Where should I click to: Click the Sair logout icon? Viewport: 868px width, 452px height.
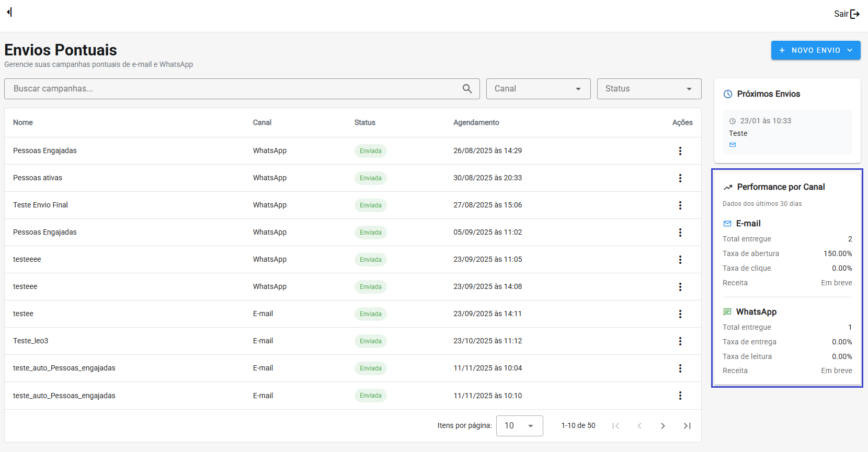855,14
